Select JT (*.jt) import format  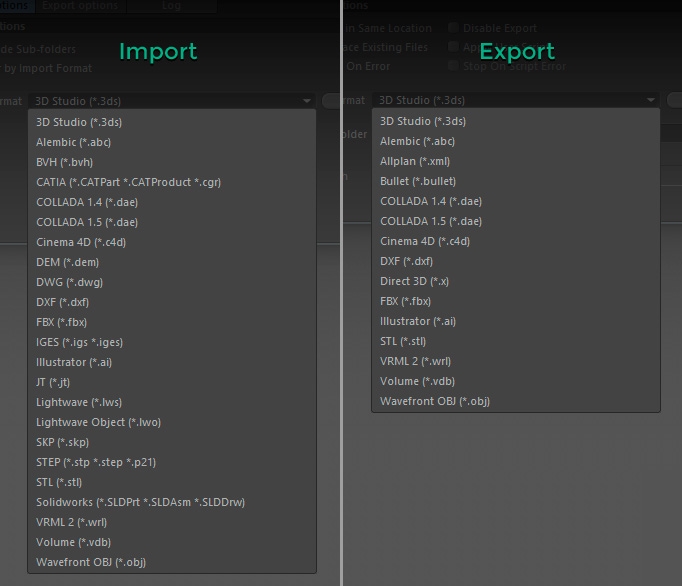[172, 382]
